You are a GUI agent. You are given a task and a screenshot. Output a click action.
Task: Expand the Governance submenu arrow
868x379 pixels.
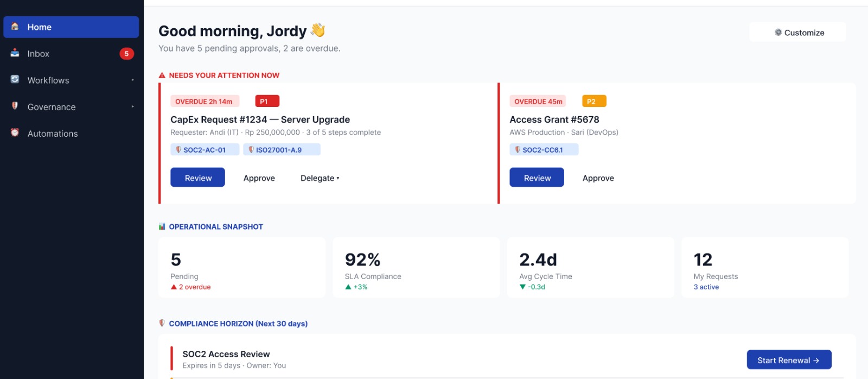coord(132,107)
